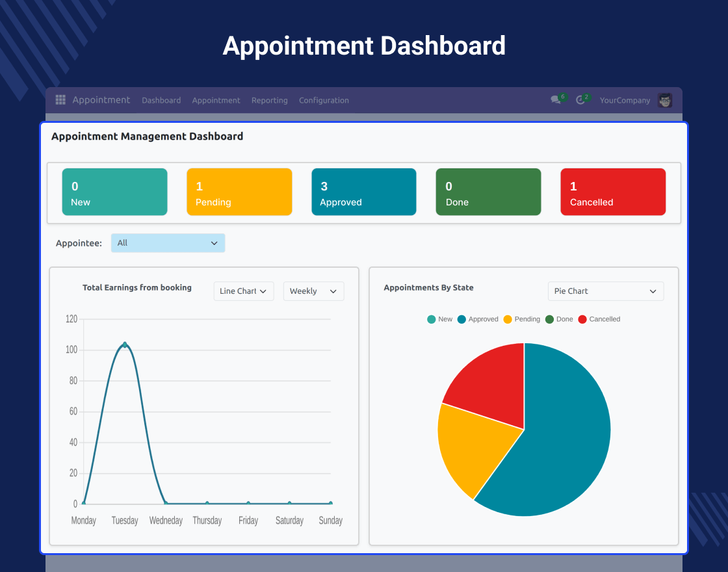Click the Pending appointments card
The image size is (728, 572).
point(239,192)
